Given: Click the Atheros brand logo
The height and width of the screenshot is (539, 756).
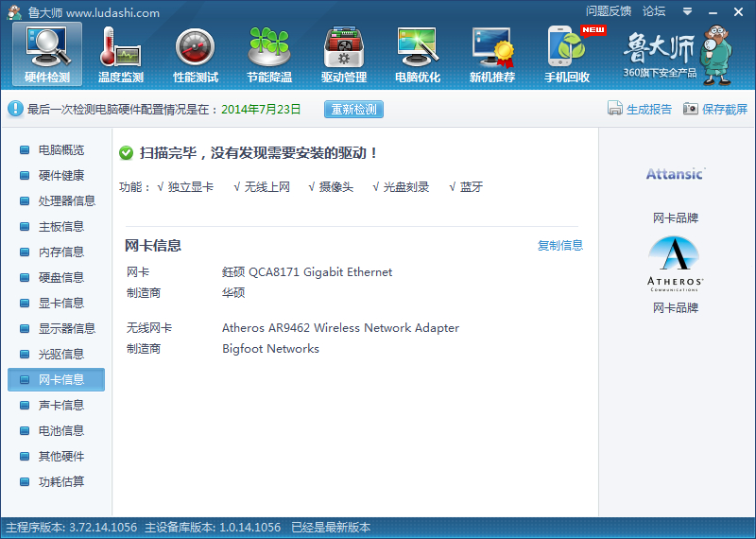Looking at the screenshot, I should click(x=675, y=264).
